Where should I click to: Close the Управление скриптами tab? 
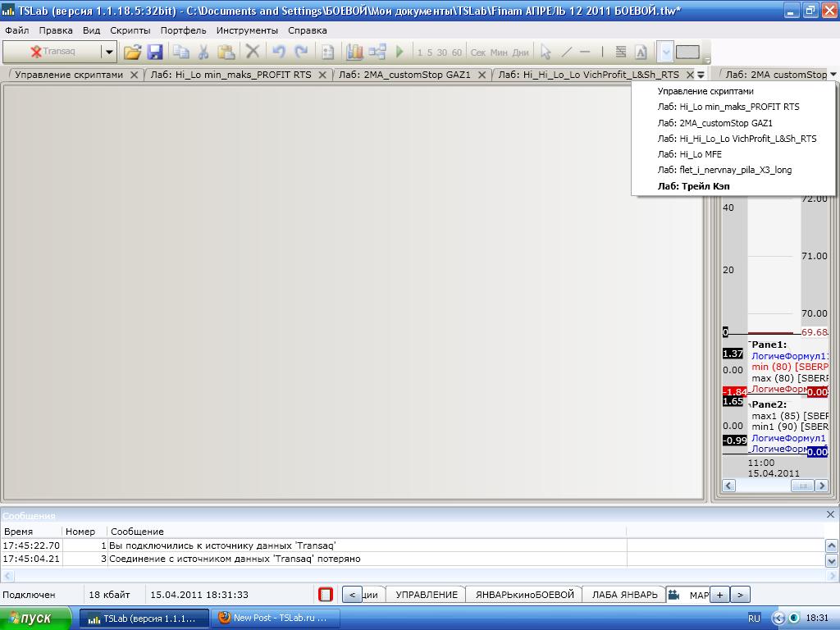pos(135,75)
